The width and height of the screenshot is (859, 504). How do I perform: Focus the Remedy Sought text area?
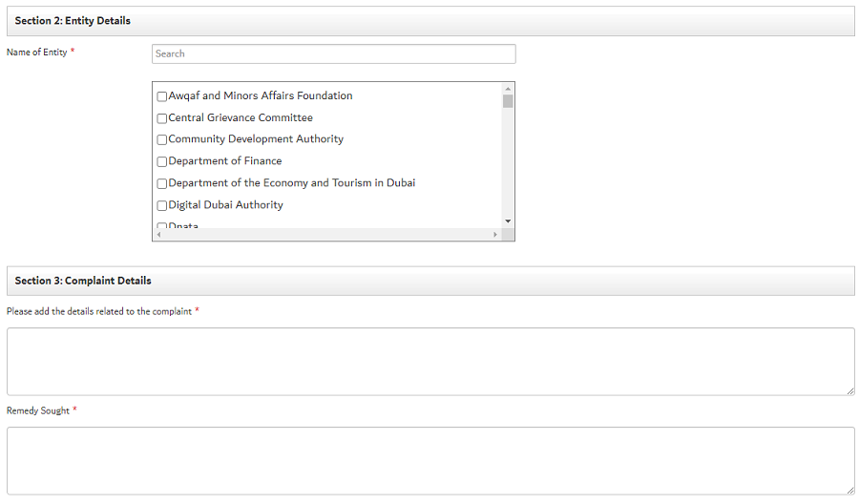pos(429,460)
